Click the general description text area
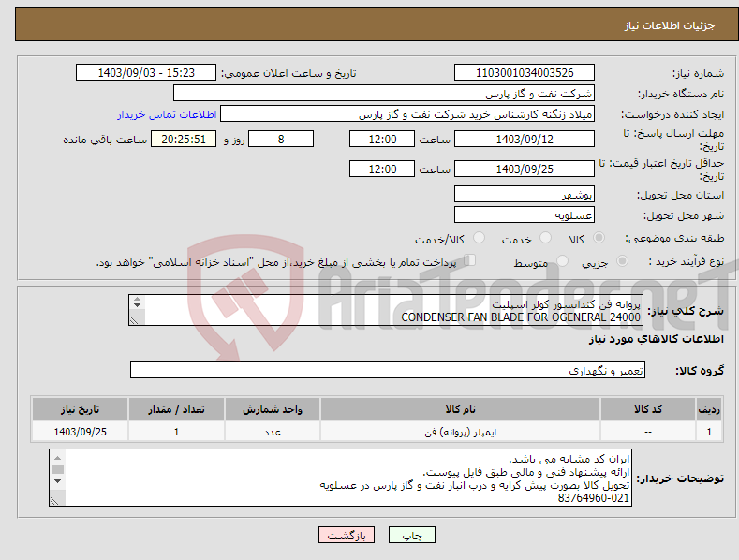This screenshot has width=739, height=560. coord(386,310)
